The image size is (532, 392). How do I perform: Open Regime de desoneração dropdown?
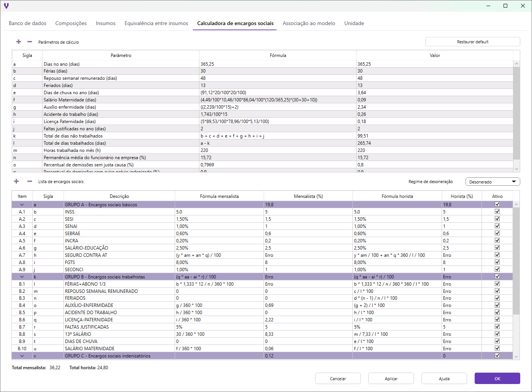493,182
